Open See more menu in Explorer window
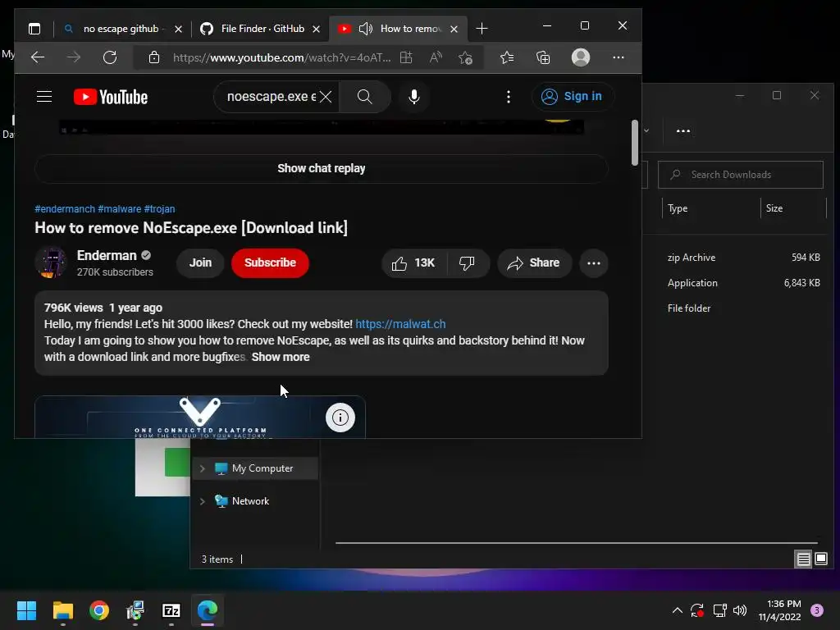840x630 pixels. (683, 130)
